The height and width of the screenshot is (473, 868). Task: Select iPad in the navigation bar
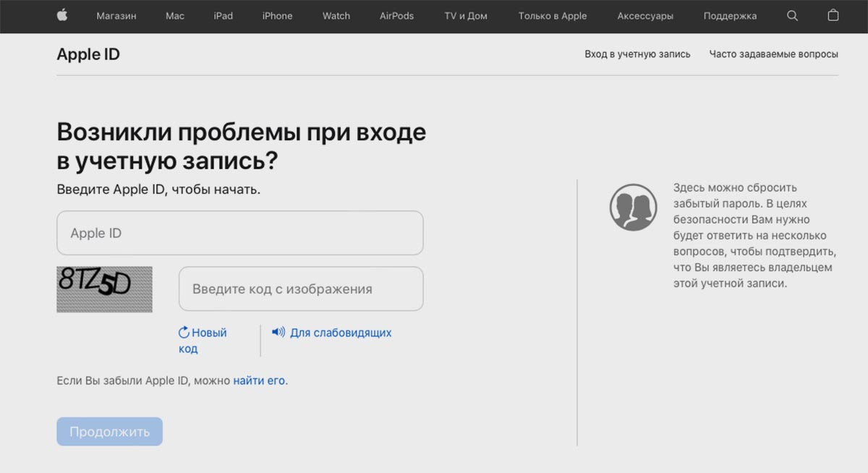tap(223, 16)
